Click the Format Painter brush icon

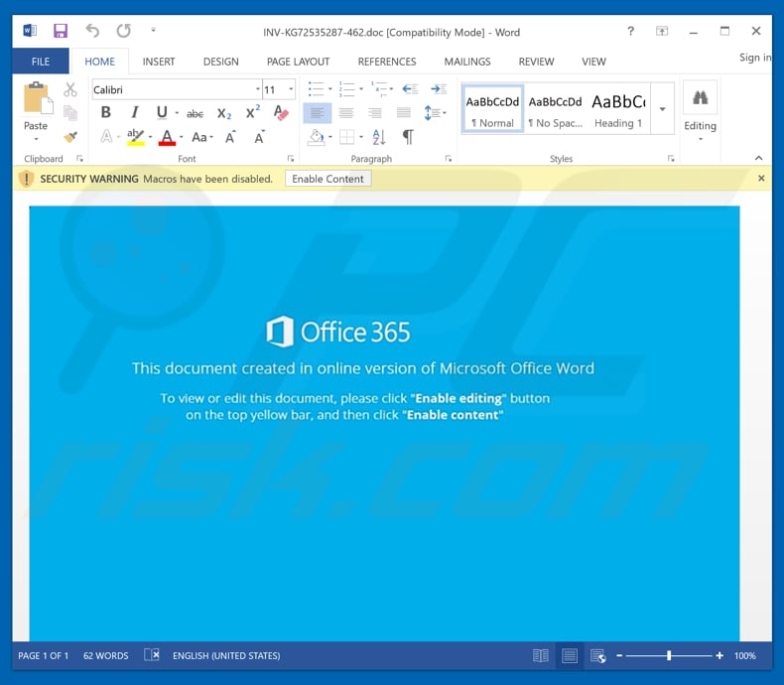pos(70,136)
